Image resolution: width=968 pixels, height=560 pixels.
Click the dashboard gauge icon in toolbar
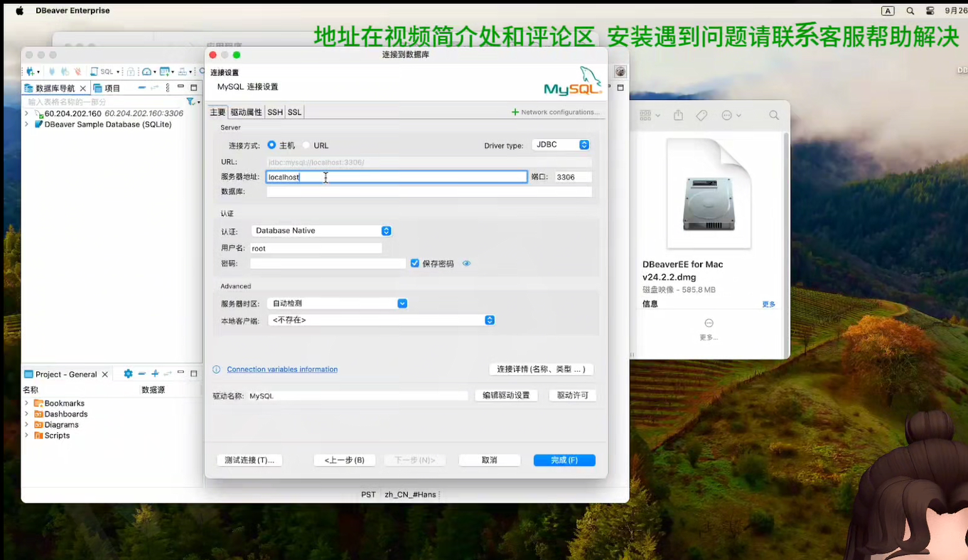[147, 71]
